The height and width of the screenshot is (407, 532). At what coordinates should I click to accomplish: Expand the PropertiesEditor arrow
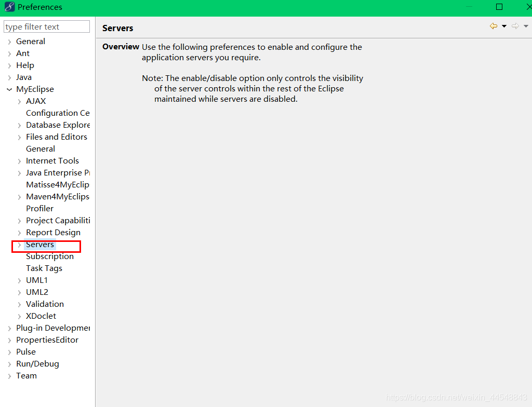9,340
